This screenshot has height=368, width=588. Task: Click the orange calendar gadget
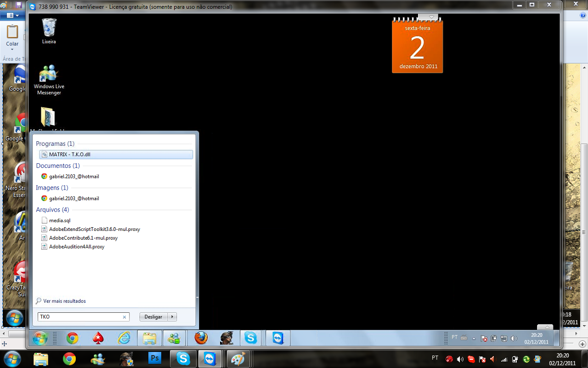pos(417,46)
